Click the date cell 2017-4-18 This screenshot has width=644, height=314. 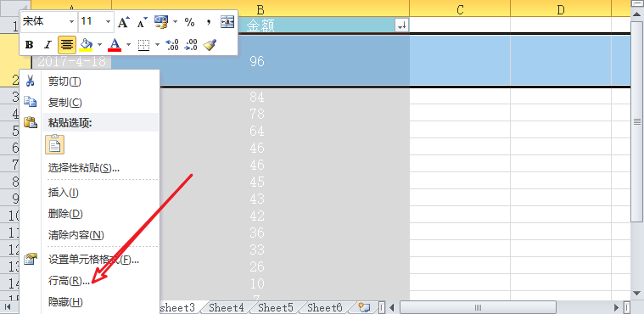coord(71,61)
